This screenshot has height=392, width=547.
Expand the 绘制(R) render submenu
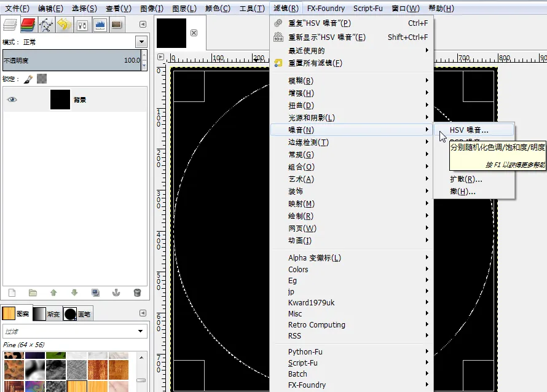tap(352, 216)
